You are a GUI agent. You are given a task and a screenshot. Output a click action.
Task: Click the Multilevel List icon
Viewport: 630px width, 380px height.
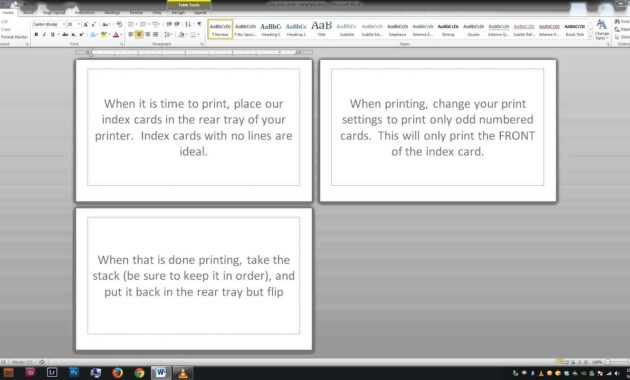click(155, 25)
